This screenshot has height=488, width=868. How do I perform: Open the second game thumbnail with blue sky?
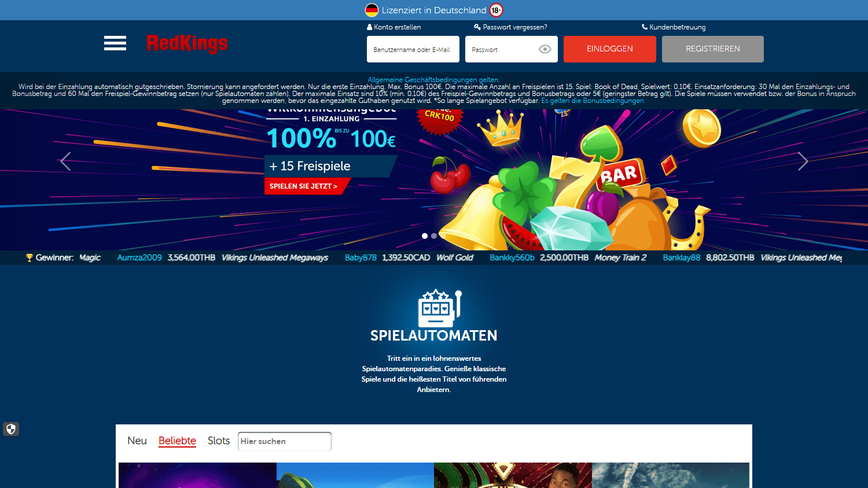355,475
